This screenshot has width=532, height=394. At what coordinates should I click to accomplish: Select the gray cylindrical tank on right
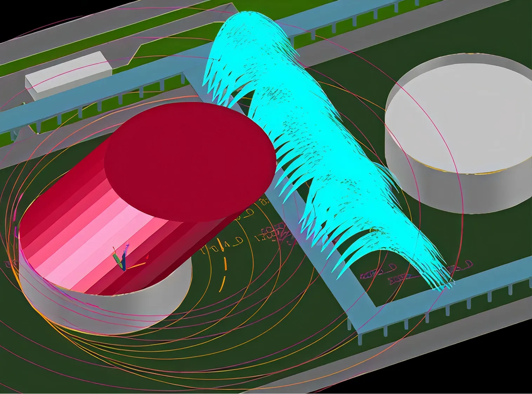pos(459,133)
